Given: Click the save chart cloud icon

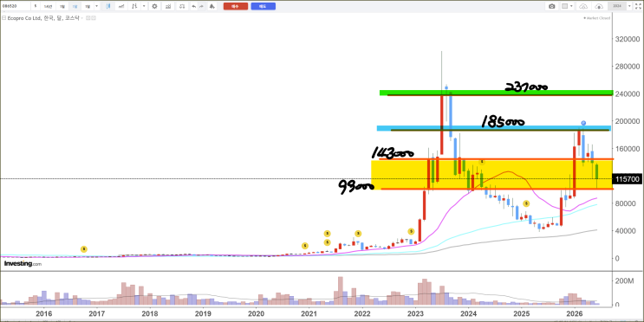Looking at the screenshot, I should coord(599,6).
